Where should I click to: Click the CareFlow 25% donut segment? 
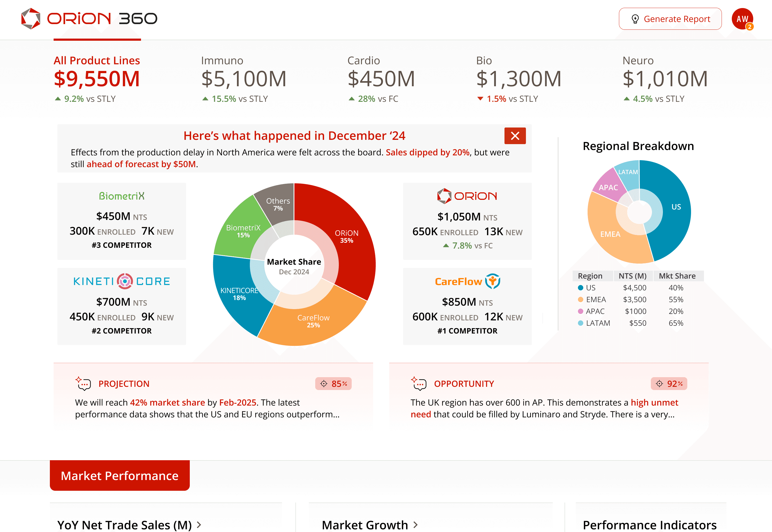(x=313, y=325)
